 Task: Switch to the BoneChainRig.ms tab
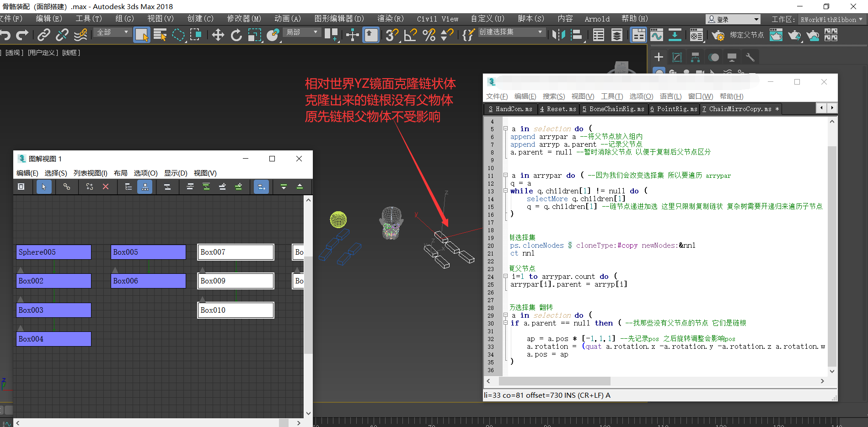tap(613, 109)
